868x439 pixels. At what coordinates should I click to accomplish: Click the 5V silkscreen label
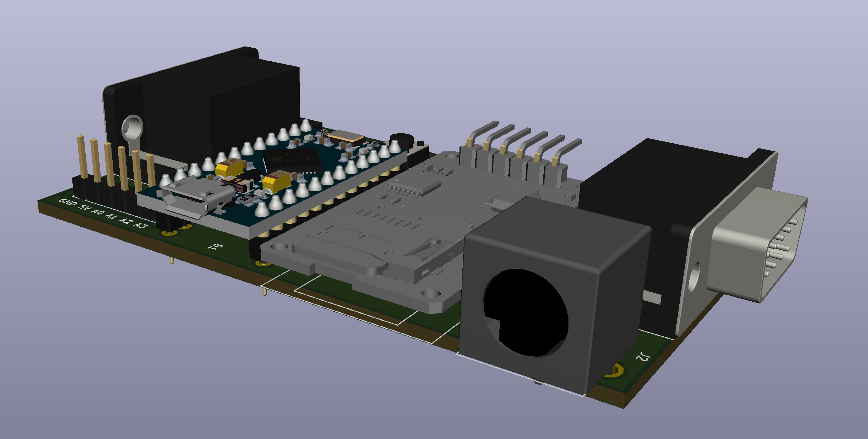(x=84, y=208)
